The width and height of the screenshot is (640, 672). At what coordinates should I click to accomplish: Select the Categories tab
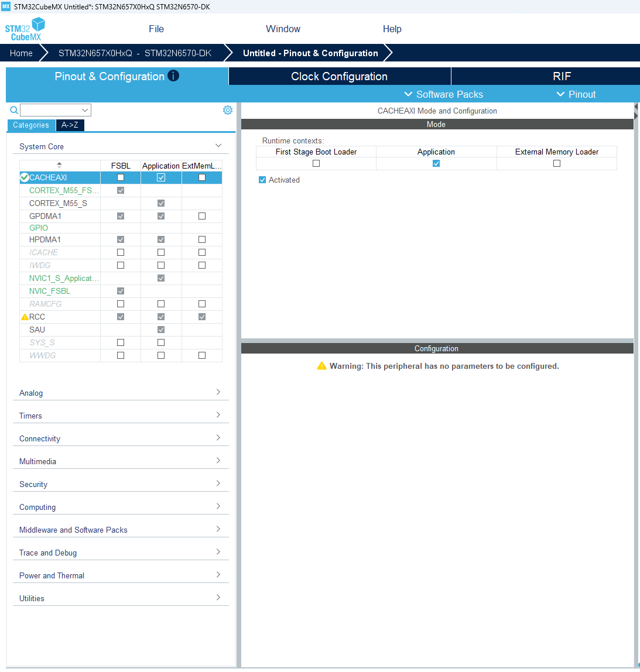(31, 125)
